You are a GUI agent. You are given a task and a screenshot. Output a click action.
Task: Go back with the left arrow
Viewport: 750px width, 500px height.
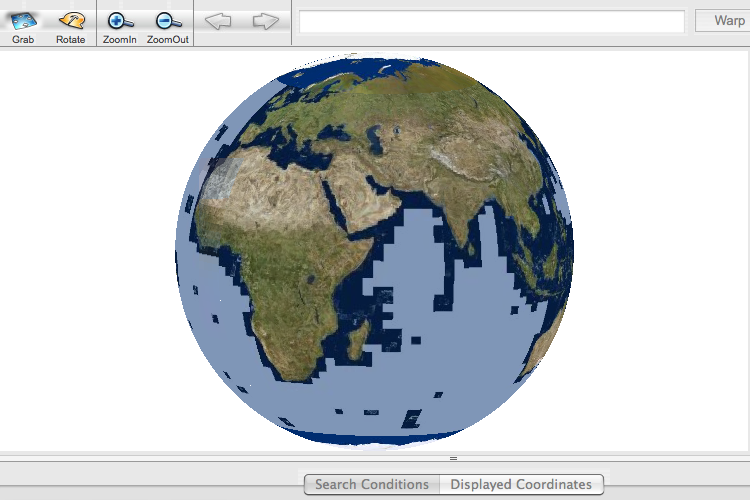point(218,21)
